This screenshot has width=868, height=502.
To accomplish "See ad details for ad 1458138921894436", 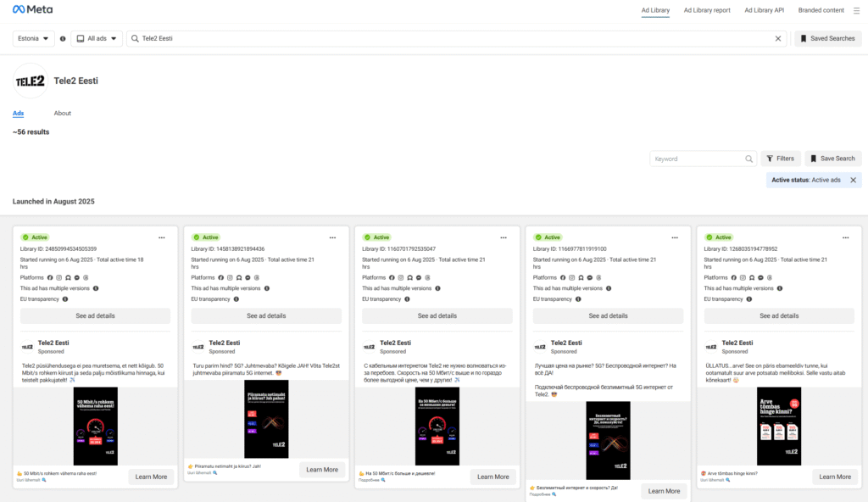I will 266,315.
